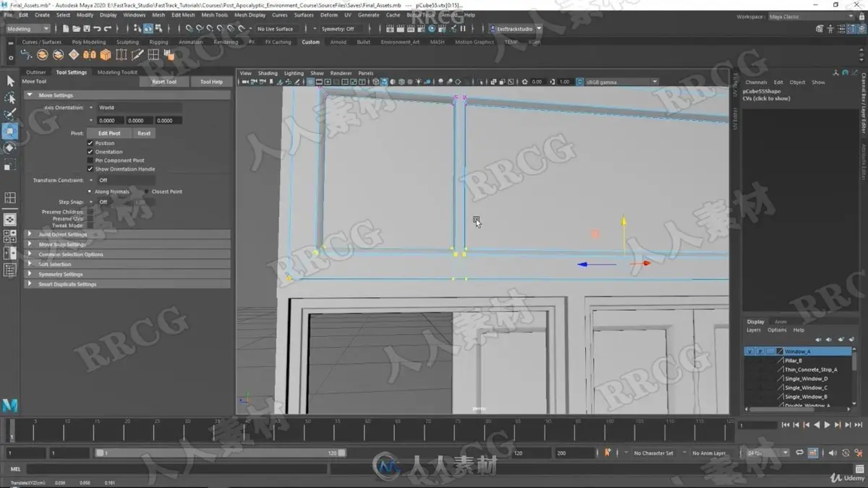Click the Tool Help button

pyautogui.click(x=211, y=82)
